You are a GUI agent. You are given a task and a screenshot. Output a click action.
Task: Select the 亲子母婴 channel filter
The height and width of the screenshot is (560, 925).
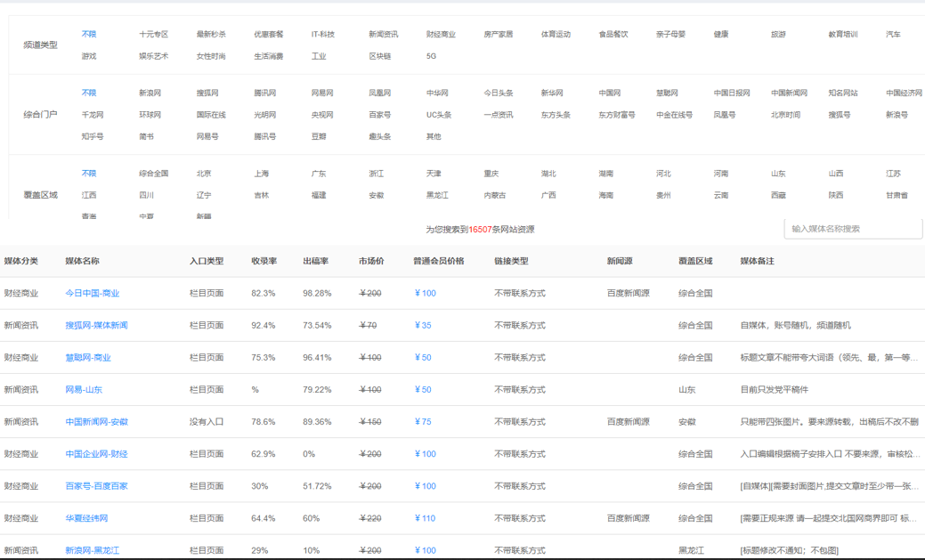(670, 34)
